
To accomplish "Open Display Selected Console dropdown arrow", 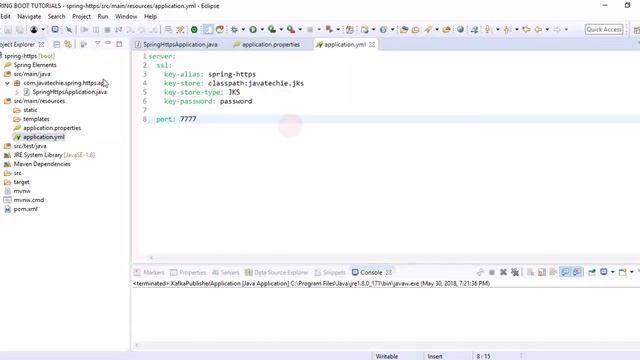I will tap(613, 272).
